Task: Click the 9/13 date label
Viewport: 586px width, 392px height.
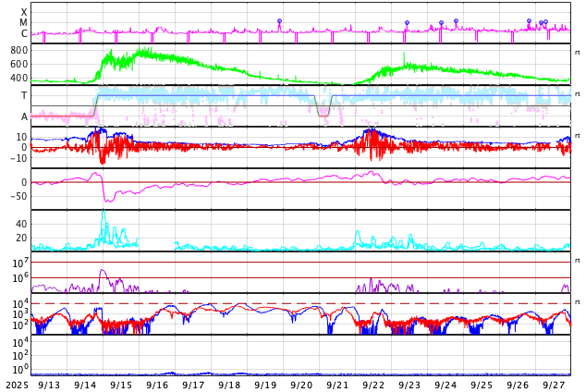Action: tap(48, 385)
